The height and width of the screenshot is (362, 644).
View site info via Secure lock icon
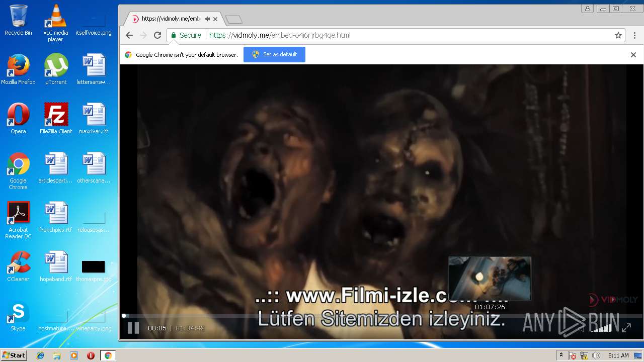(x=186, y=35)
